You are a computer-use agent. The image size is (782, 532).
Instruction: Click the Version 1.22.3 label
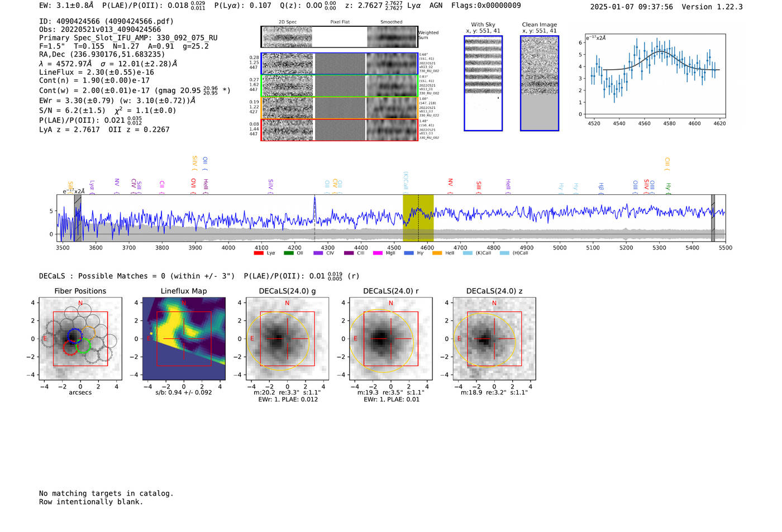coord(712,7)
